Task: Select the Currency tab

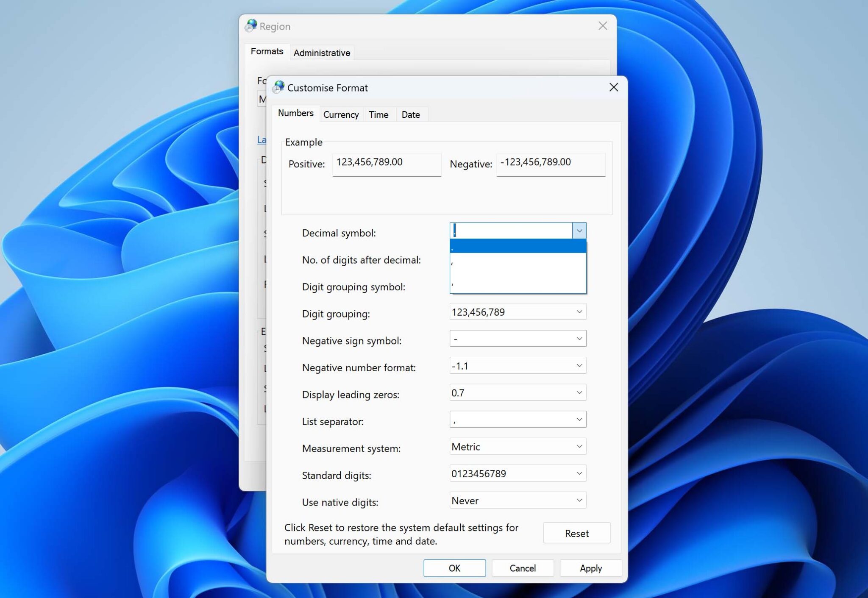Action: pyautogui.click(x=341, y=114)
